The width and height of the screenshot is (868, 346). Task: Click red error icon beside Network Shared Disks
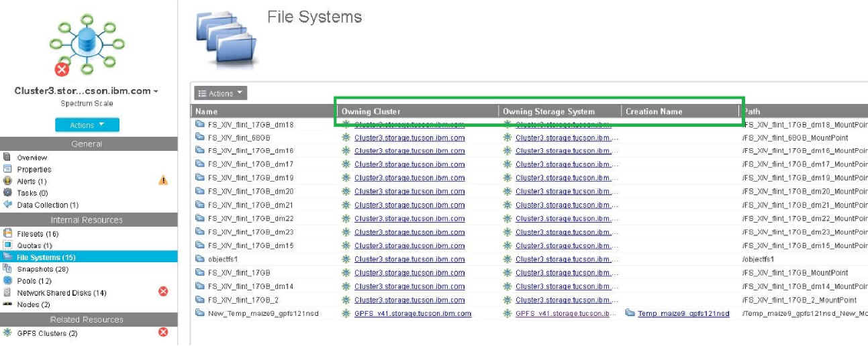(162, 291)
